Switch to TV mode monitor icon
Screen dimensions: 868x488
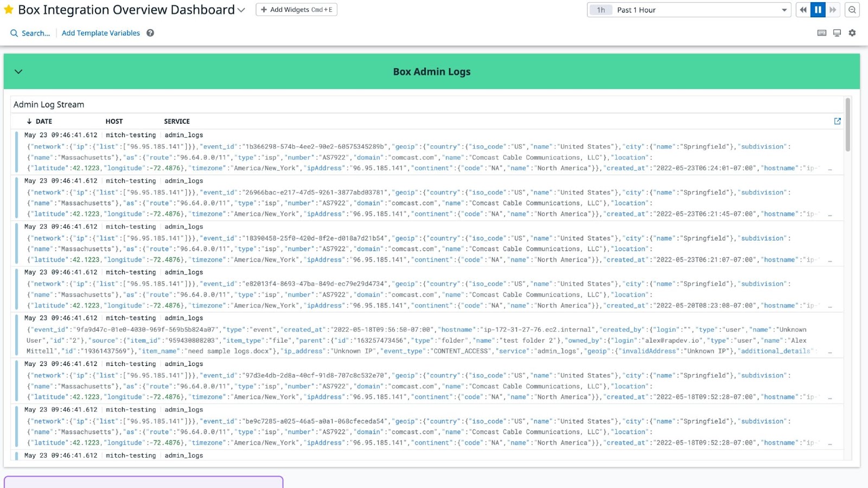coord(837,33)
